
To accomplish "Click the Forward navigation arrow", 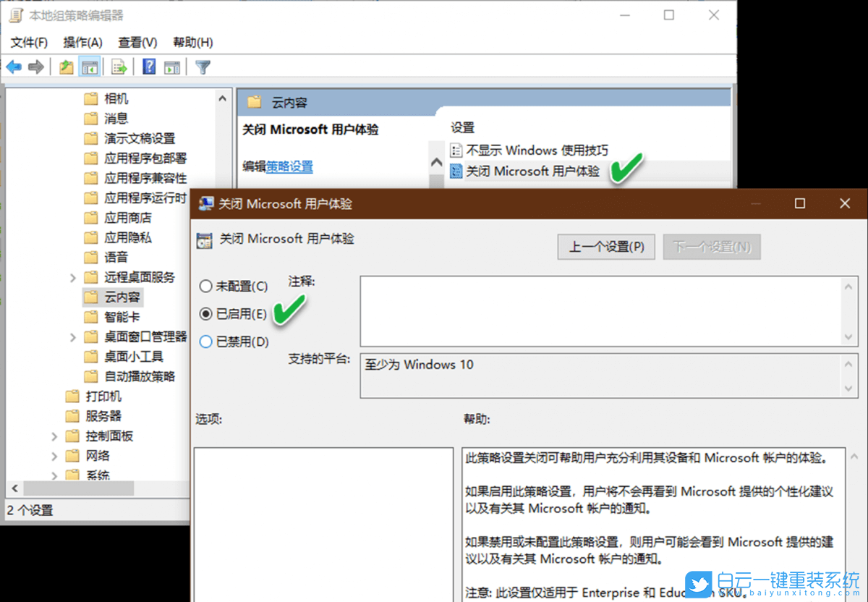I will coord(36,67).
